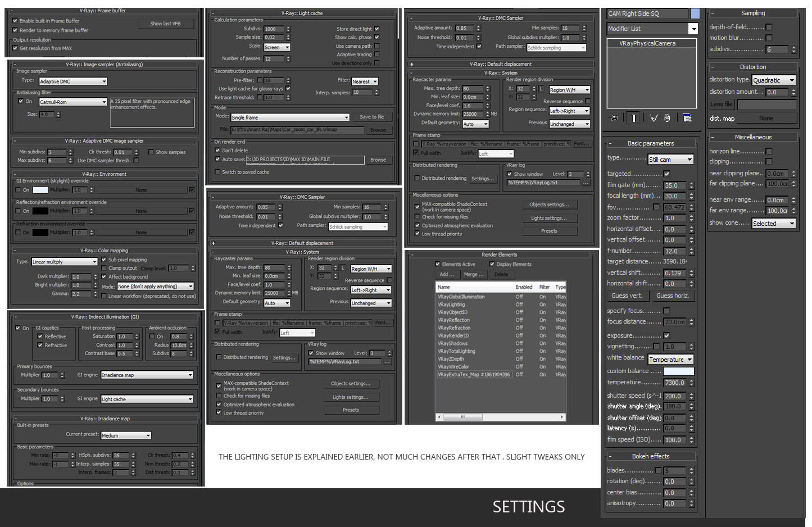Screen dimensions: 812x527
Task: Click Save to file in Light cache
Action: pyautogui.click(x=372, y=117)
